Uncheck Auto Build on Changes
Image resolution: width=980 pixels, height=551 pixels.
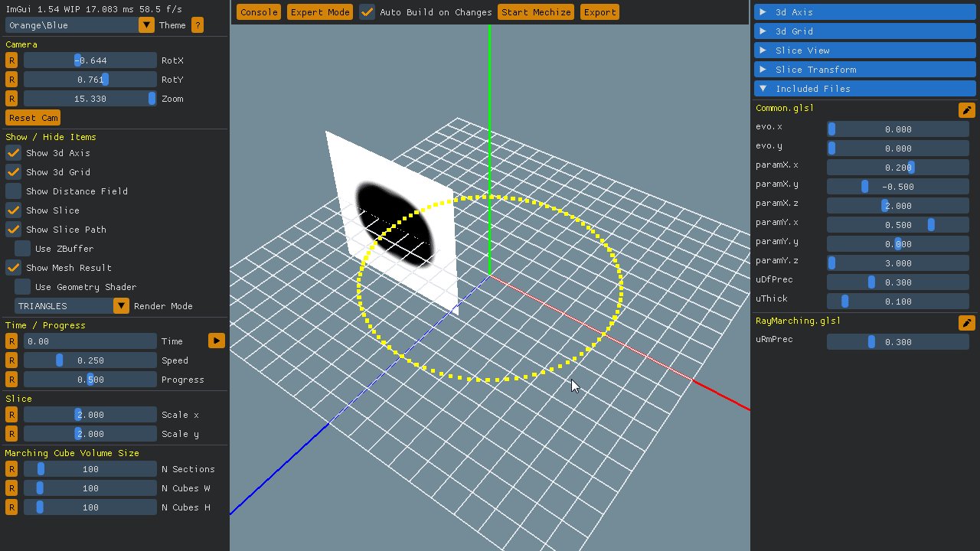click(x=365, y=11)
